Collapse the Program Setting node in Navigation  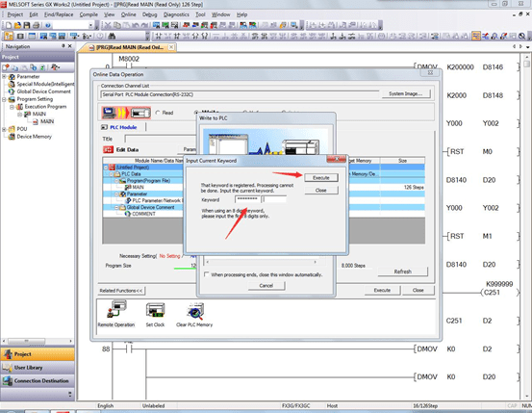pyautogui.click(x=5, y=99)
